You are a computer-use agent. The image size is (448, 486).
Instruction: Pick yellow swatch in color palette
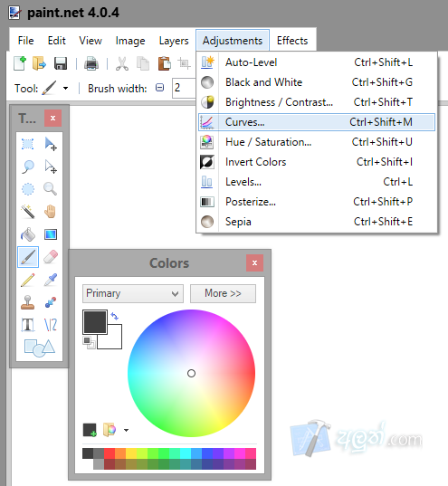[x=131, y=453]
